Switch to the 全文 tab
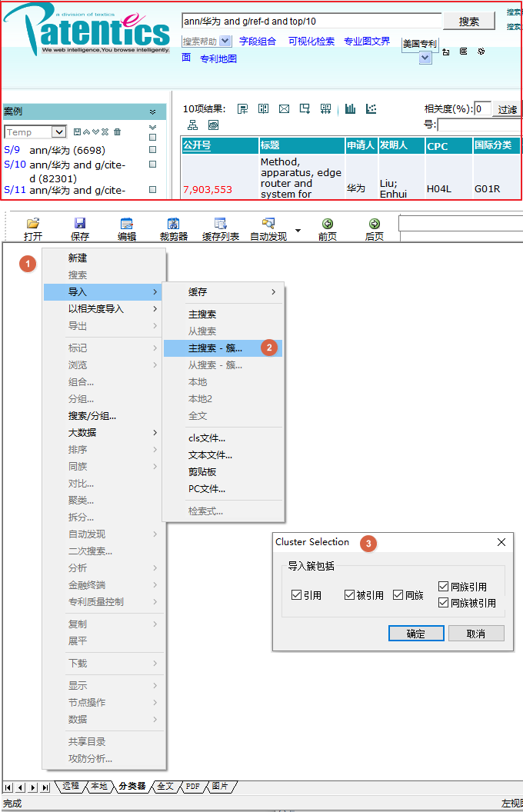This screenshot has width=523, height=812. point(165,787)
